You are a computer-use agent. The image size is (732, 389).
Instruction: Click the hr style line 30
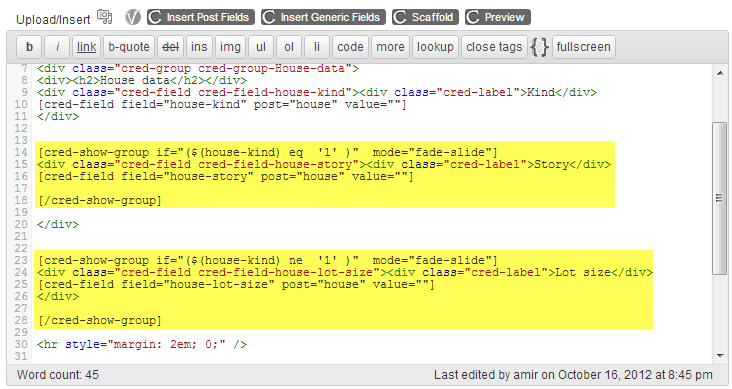point(142,344)
